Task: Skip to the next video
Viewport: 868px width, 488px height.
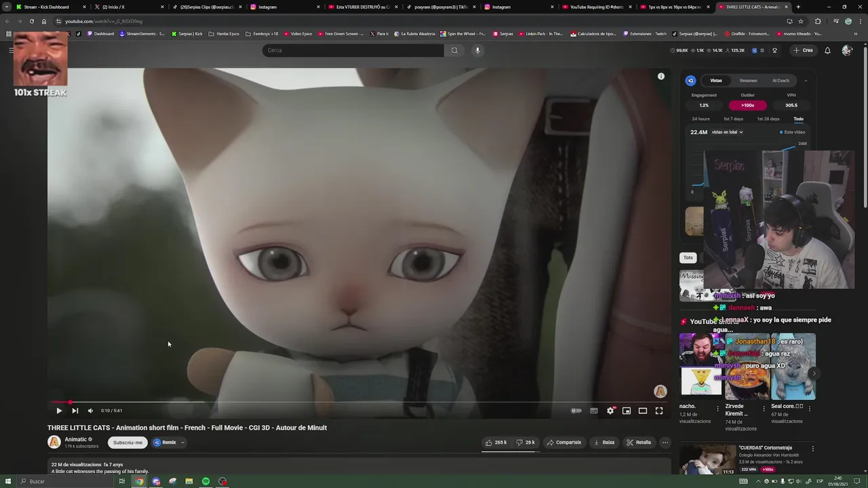Action: click(75, 411)
